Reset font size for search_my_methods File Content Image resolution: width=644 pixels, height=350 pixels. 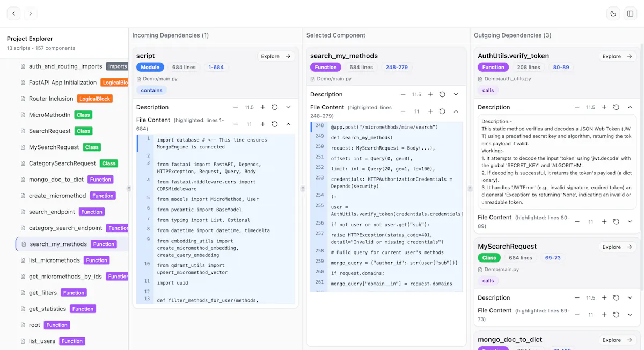point(442,111)
